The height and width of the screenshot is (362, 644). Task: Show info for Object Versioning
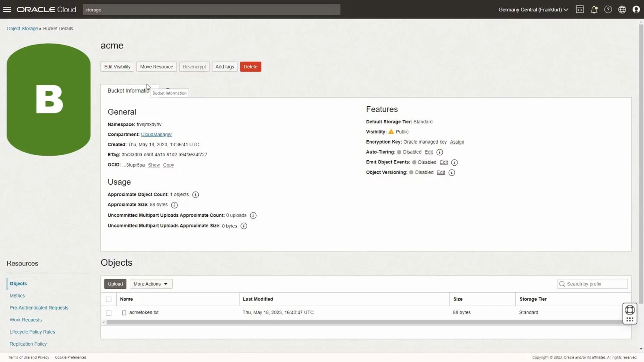tap(451, 173)
